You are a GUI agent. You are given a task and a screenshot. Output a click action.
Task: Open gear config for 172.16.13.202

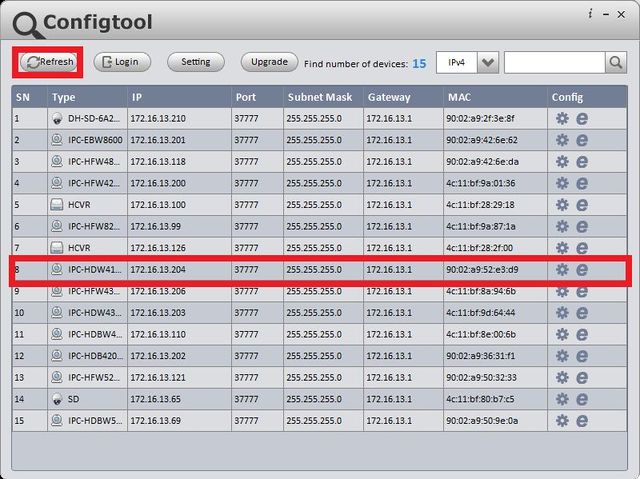[x=562, y=356]
